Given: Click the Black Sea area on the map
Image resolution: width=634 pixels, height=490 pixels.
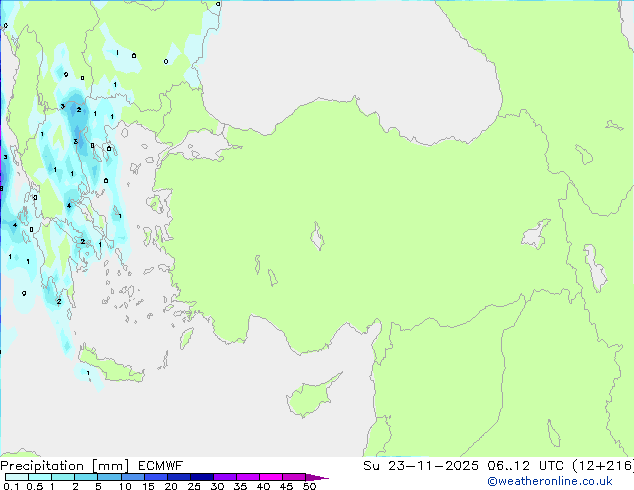Looking at the screenshot, I should click(348, 61).
